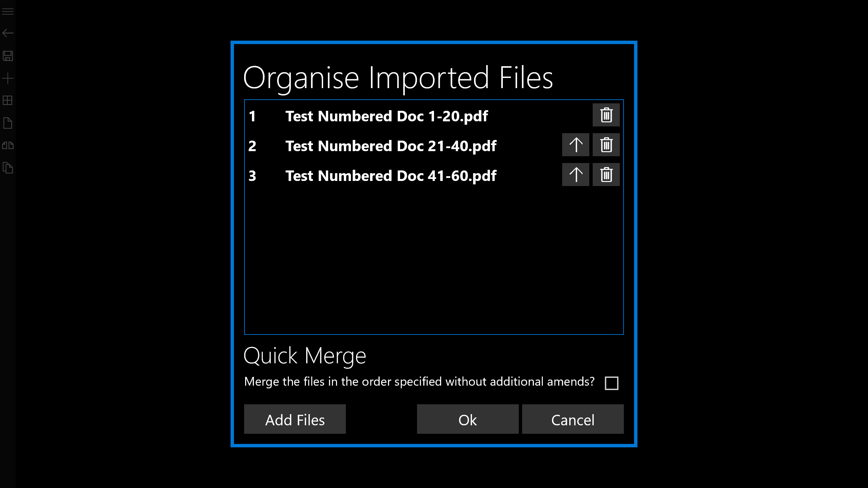Click the back arrow in sidebar
This screenshot has width=868, height=488.
click(x=8, y=33)
